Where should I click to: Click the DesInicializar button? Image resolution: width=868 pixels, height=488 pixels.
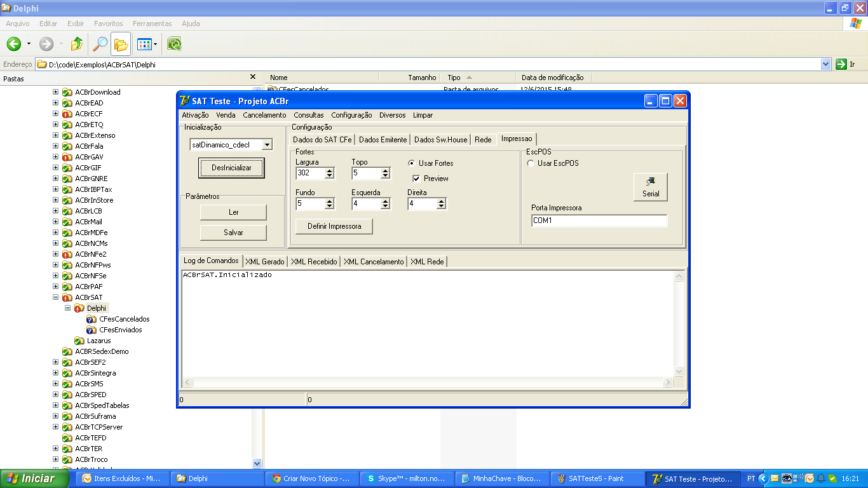(x=231, y=168)
